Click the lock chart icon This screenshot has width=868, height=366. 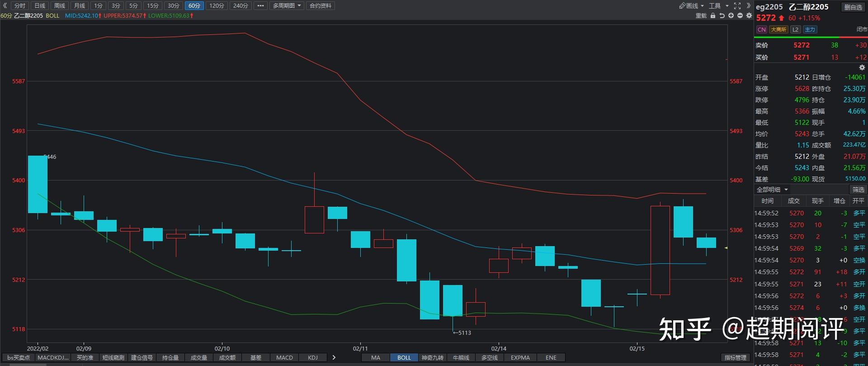(713, 16)
